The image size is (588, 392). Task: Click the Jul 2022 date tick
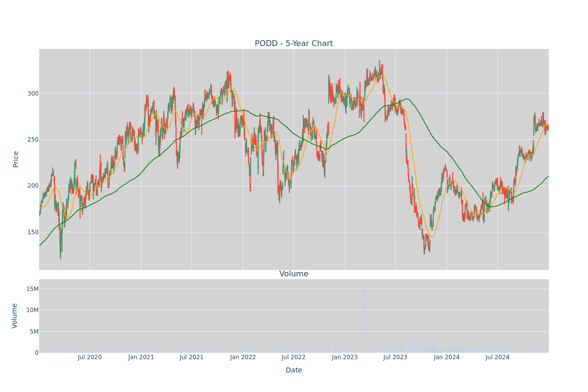(294, 357)
